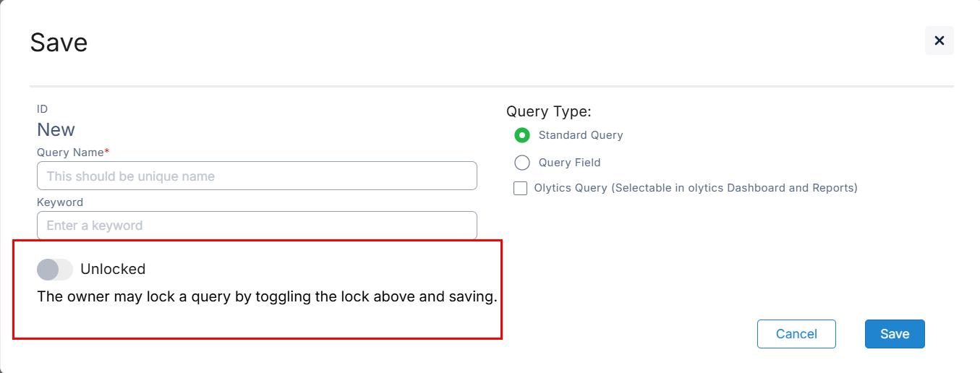Enable the Olytics Query checkbox
The height and width of the screenshot is (373, 980).
pyautogui.click(x=520, y=189)
